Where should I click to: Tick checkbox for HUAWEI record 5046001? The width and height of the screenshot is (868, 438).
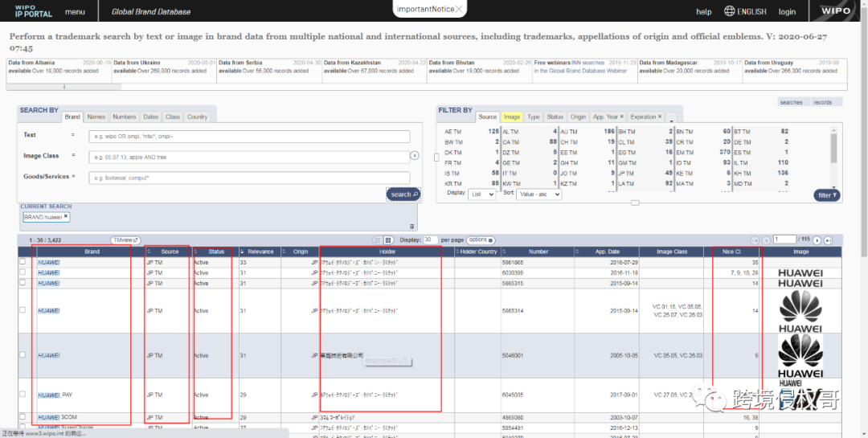(x=23, y=355)
